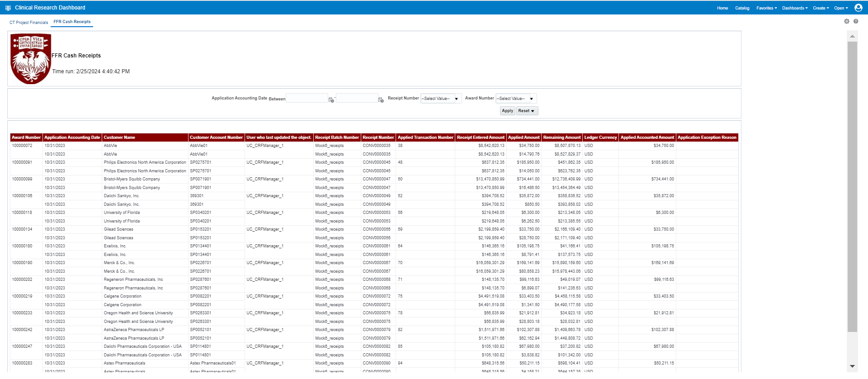
Task: Open the start date calendar picker
Action: tap(331, 99)
